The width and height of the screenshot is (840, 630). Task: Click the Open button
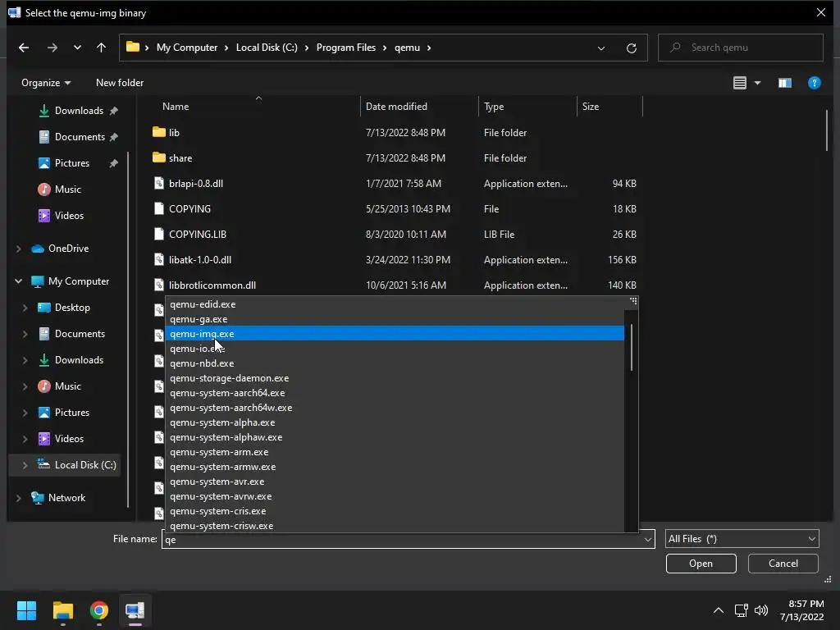point(701,564)
